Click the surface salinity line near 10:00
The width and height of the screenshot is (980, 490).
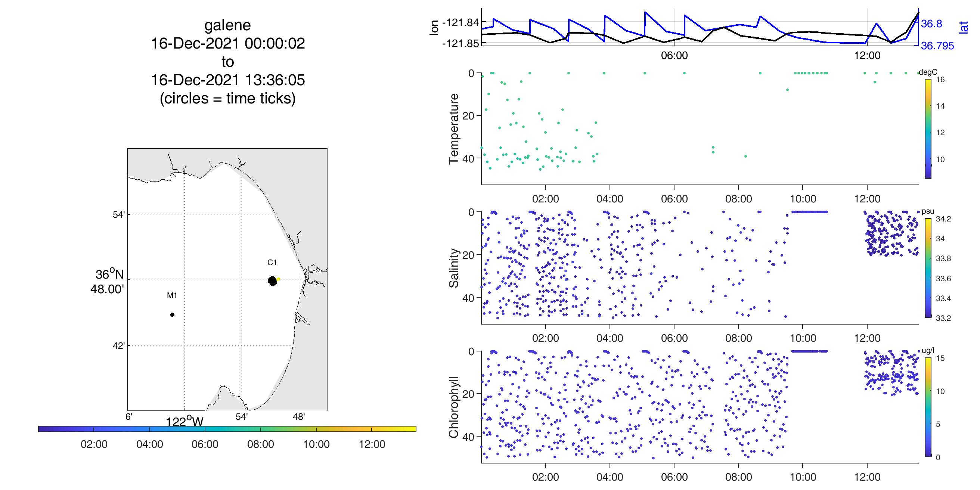tap(809, 212)
